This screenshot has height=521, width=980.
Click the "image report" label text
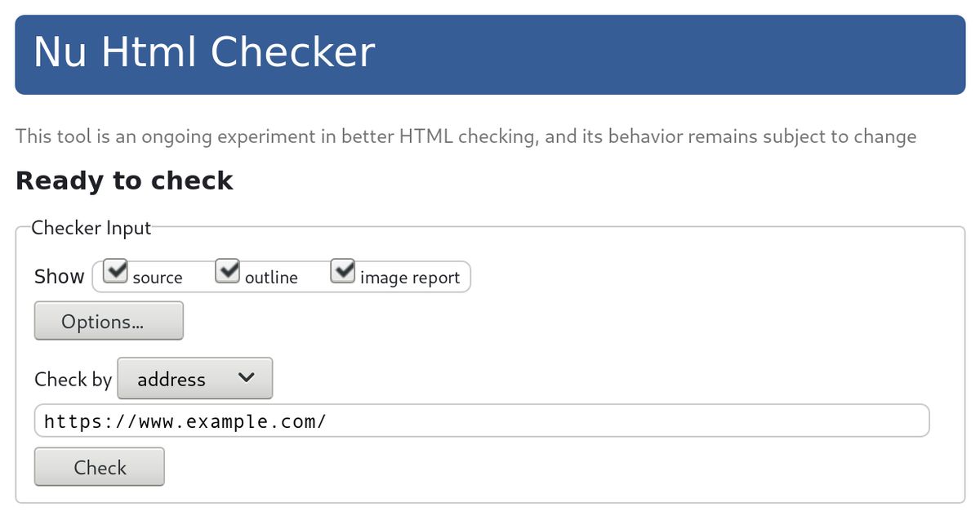(409, 278)
